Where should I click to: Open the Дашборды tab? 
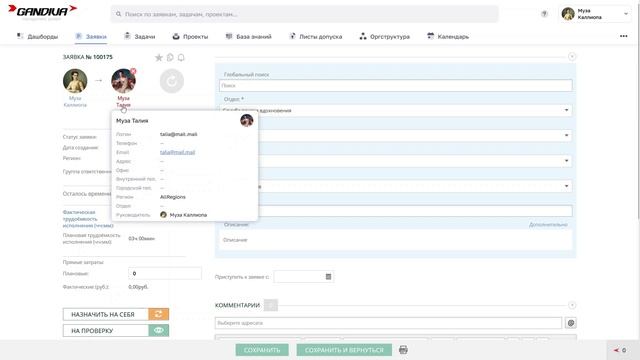pyautogui.click(x=37, y=36)
